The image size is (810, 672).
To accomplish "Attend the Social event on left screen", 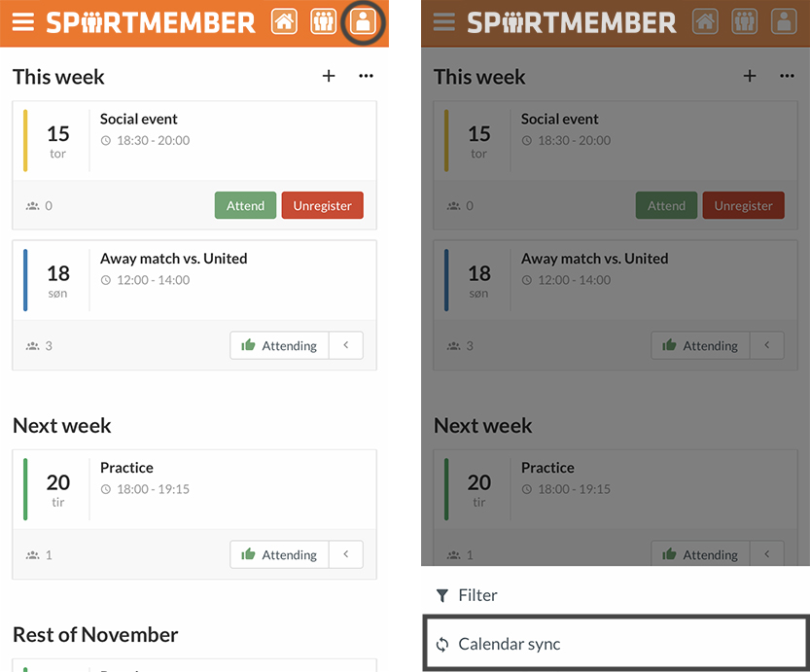I will tap(245, 205).
